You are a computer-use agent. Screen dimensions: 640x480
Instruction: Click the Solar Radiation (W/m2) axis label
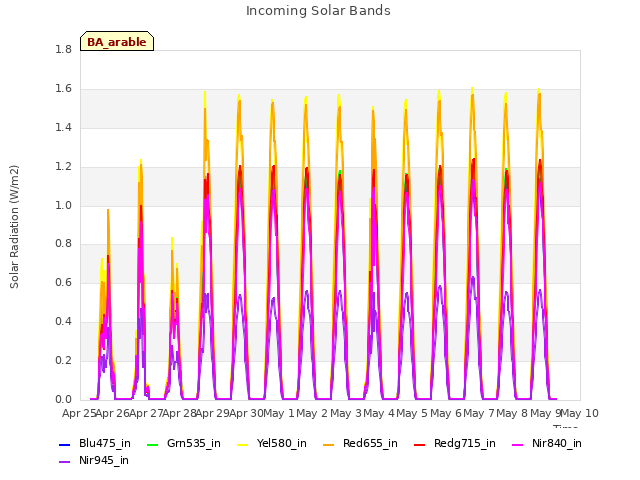point(14,227)
